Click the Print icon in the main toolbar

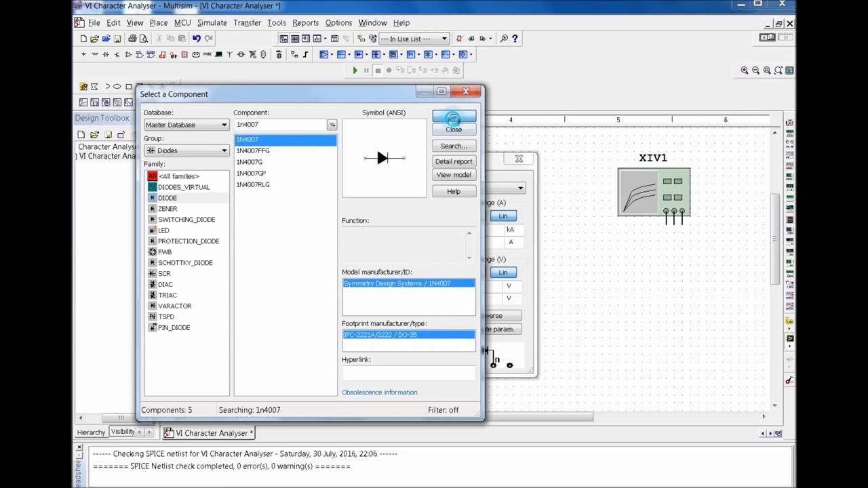[132, 39]
